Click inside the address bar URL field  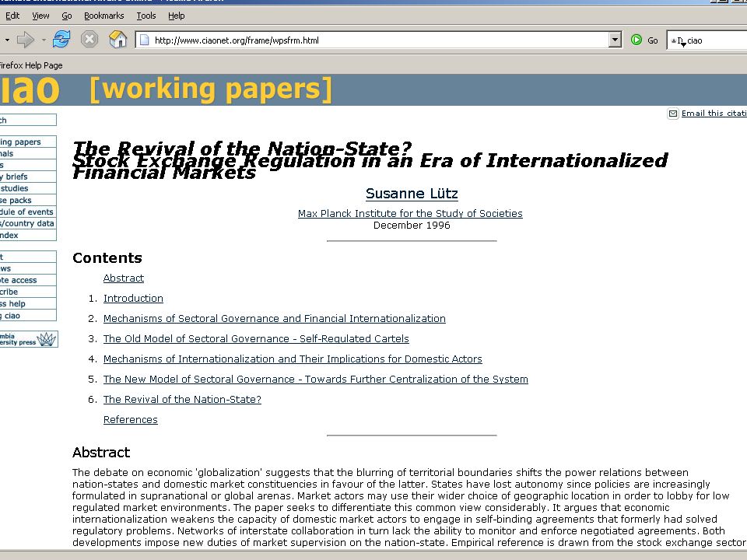(x=372, y=40)
